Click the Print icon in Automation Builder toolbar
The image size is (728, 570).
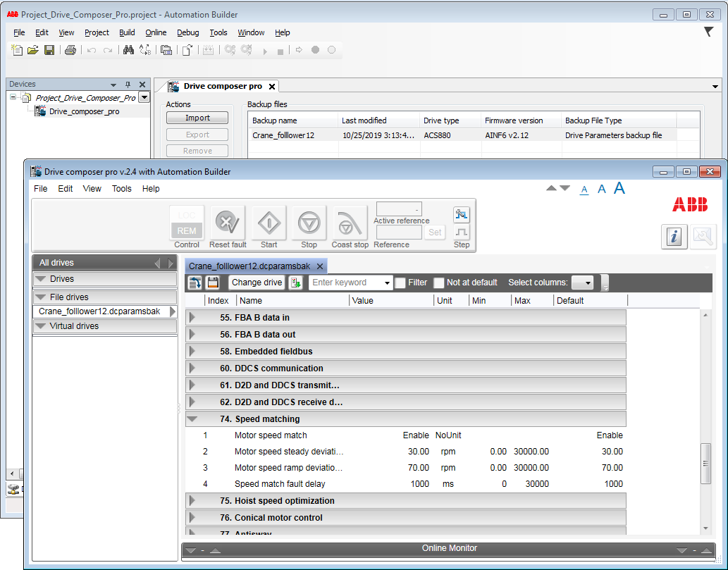pyautogui.click(x=70, y=50)
